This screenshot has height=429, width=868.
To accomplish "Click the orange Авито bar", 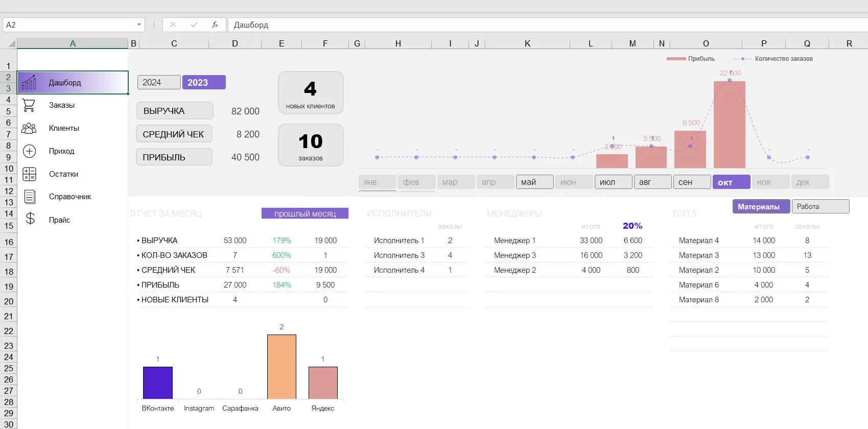I will click(281, 367).
